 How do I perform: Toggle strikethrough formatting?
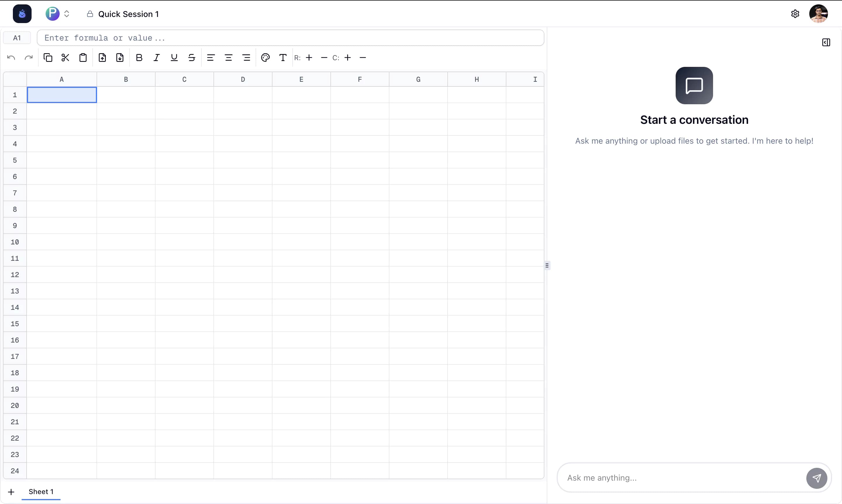pyautogui.click(x=192, y=58)
